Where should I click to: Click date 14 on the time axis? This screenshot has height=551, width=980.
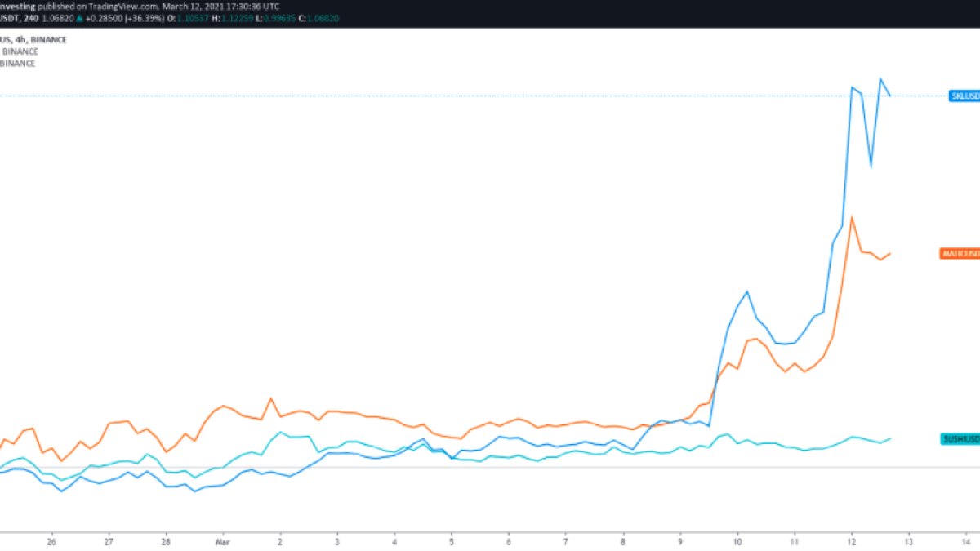pos(965,541)
